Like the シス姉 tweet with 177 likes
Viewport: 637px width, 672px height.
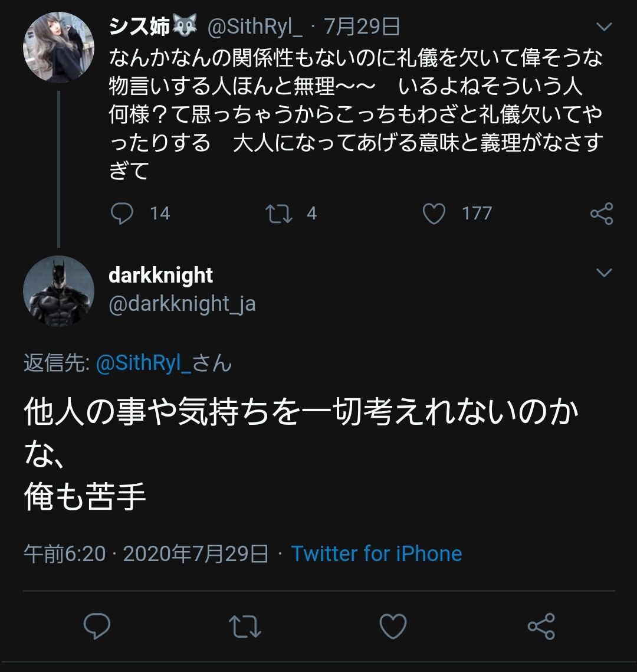pyautogui.click(x=434, y=214)
